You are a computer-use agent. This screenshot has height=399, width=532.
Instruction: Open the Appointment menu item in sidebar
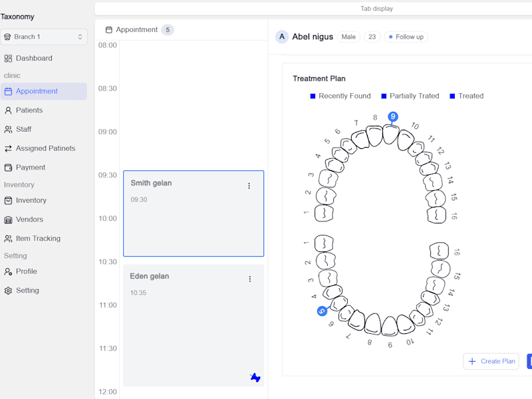tap(44, 91)
